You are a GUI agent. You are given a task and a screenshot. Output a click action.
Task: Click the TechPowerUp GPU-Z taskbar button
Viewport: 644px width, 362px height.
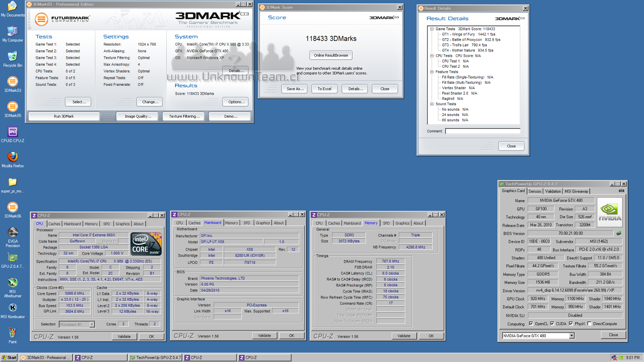click(x=156, y=358)
